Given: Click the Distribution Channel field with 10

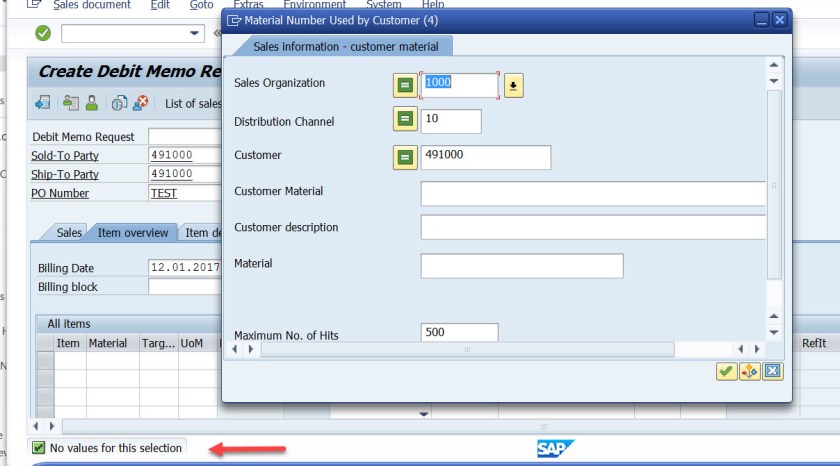Looking at the screenshot, I should tap(451, 121).
